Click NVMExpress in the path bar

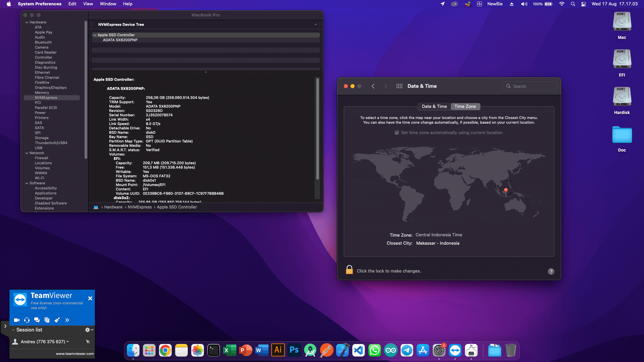[140, 207]
